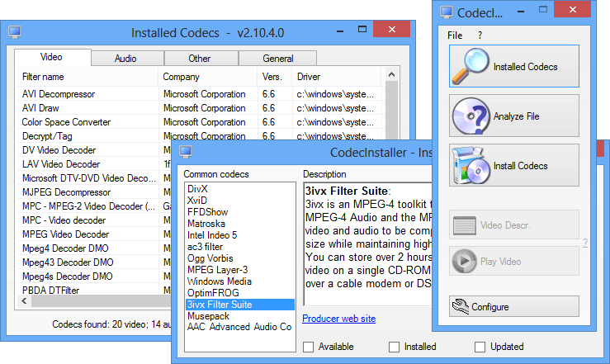Click the Video Descr. list icon
This screenshot has height=364, width=610.
(465, 225)
